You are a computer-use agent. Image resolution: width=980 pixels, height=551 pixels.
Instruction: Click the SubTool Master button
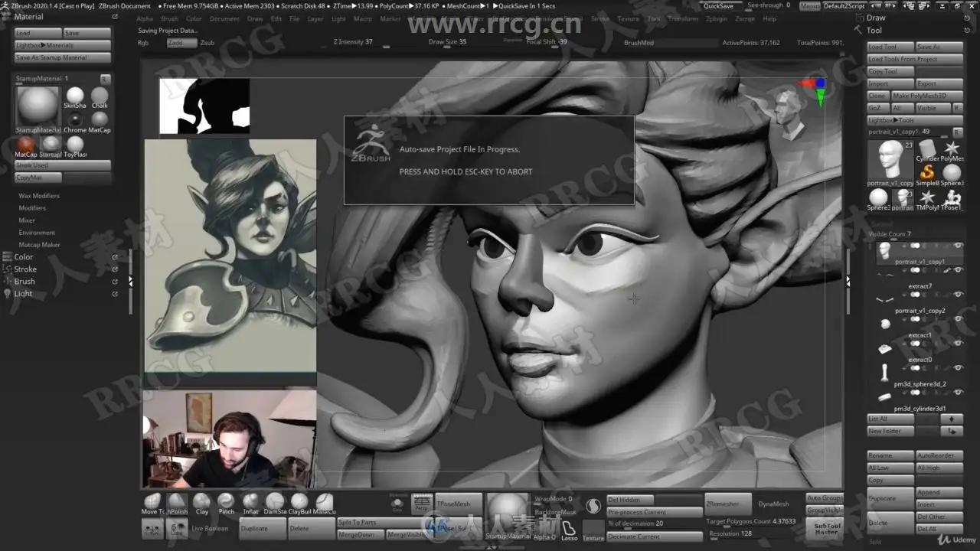click(x=826, y=529)
